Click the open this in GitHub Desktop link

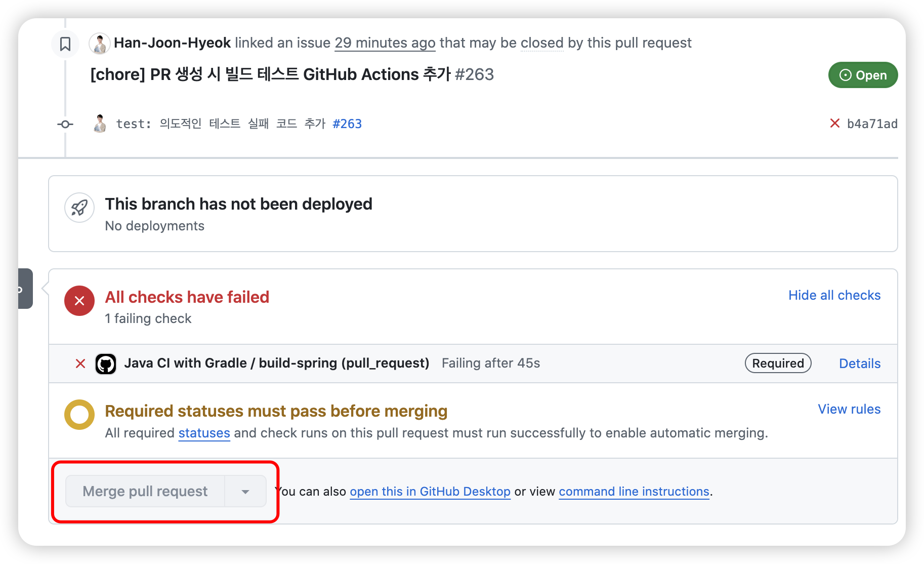tap(430, 492)
